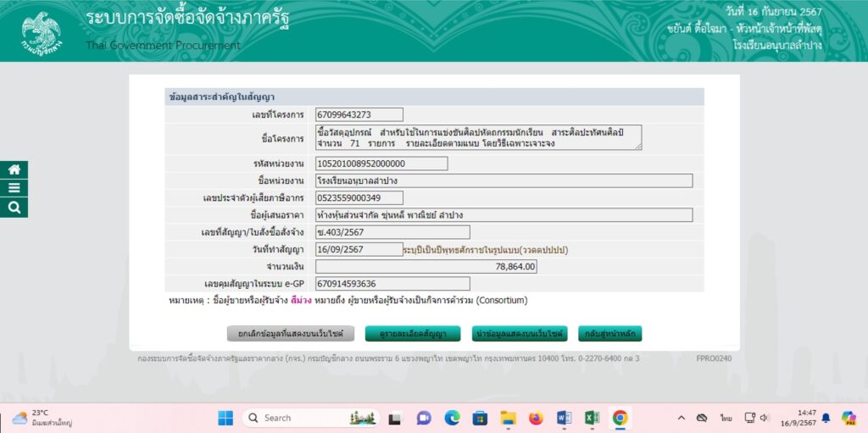Open the hamburger menu in left sidebar

(x=14, y=188)
